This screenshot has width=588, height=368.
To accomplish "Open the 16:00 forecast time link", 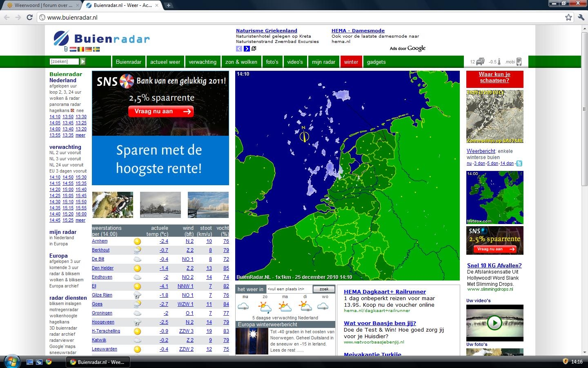I will pos(81,214).
